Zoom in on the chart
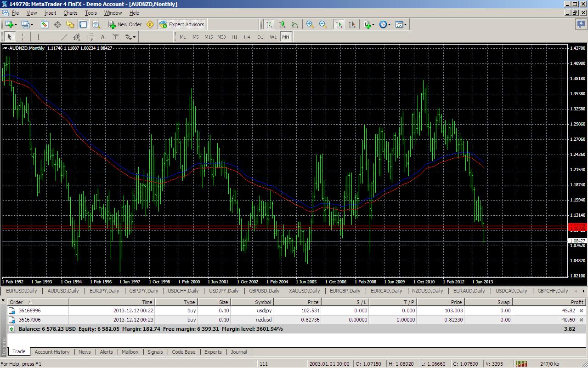588x368 pixels. click(x=310, y=24)
